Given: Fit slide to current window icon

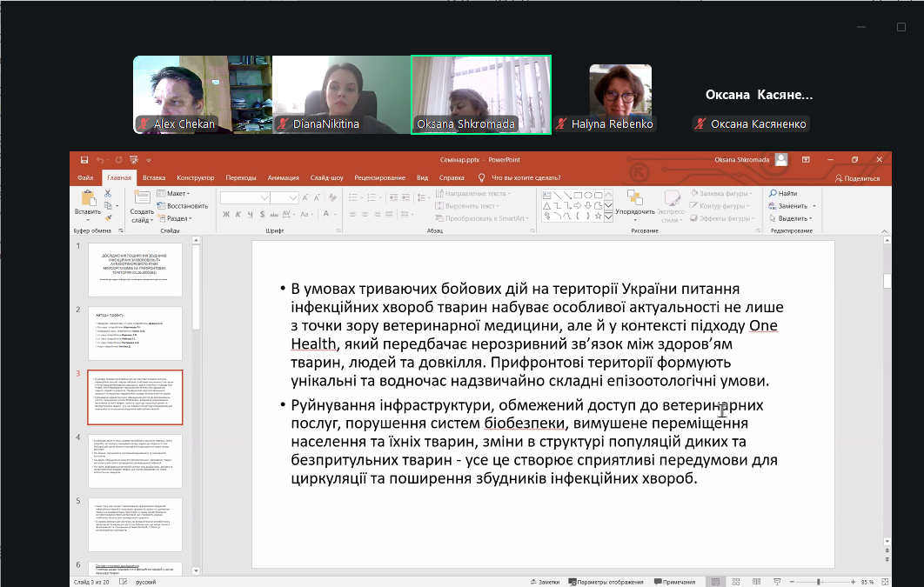Looking at the screenshot, I should 884,582.
